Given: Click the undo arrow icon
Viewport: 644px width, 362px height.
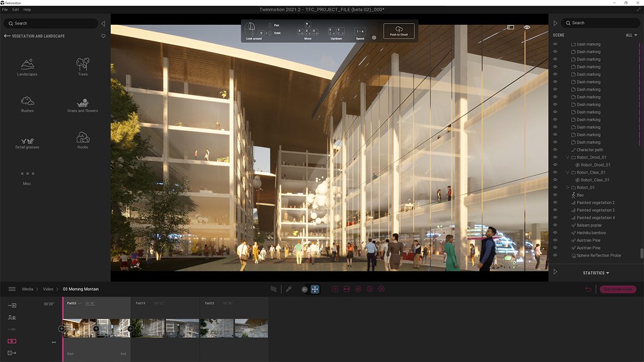Looking at the screenshot, I should (x=588, y=289).
